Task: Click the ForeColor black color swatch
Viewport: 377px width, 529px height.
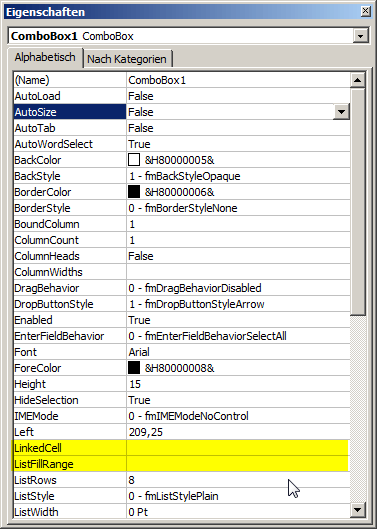Action: (134, 368)
